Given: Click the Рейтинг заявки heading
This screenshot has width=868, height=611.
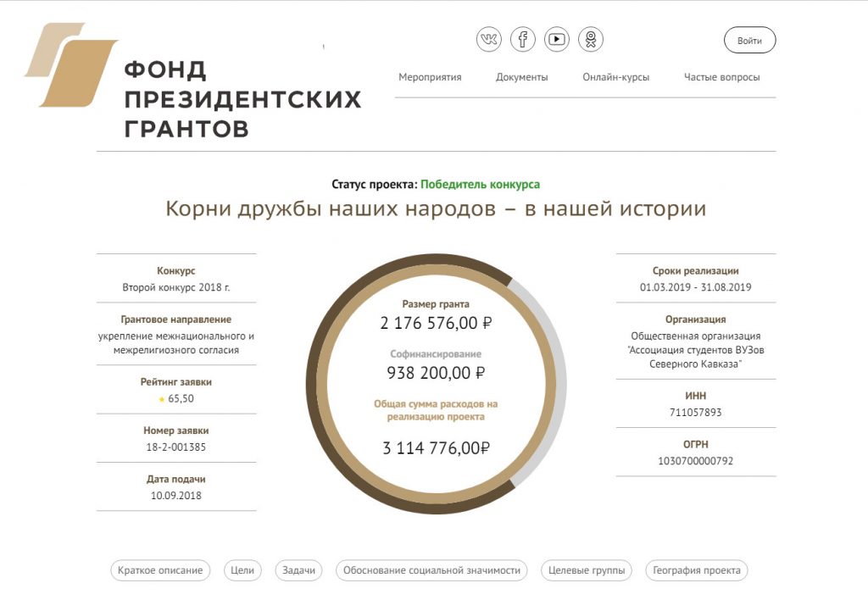Looking at the screenshot, I should click(176, 382).
